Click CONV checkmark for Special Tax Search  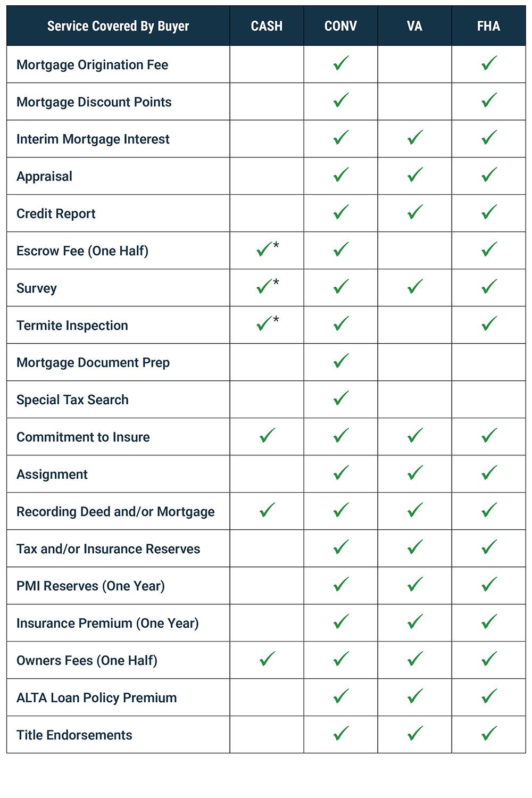(341, 398)
